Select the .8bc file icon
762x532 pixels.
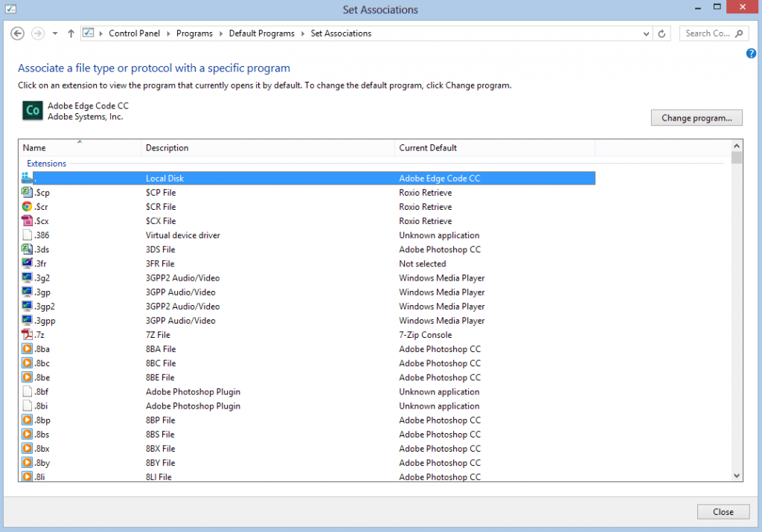click(27, 363)
